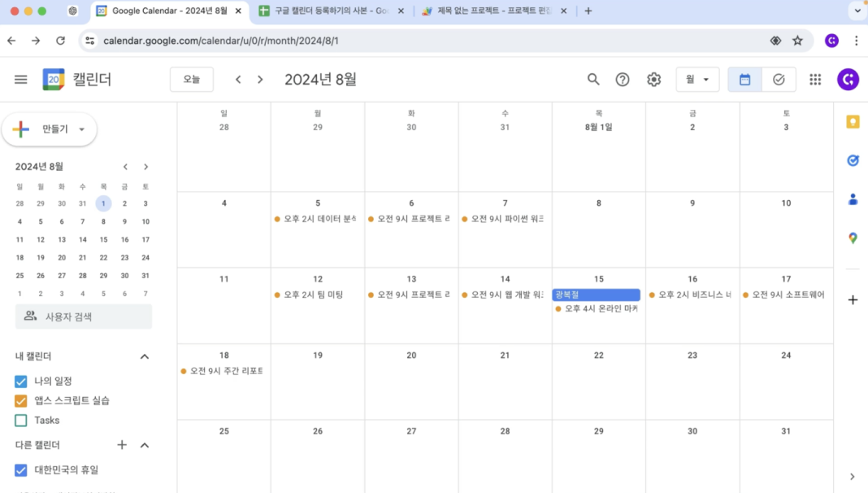Screen dimensions: 868x493
Task: Open the Google apps grid icon
Action: click(x=815, y=79)
